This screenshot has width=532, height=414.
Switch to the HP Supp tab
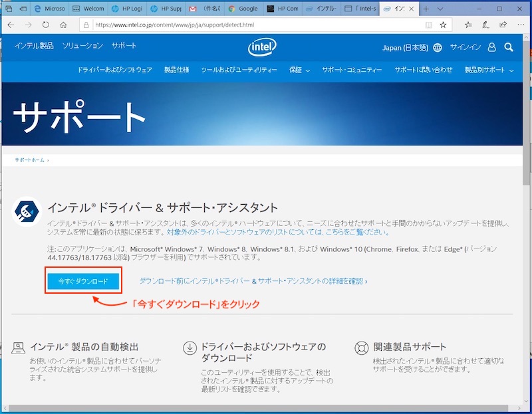[166, 9]
